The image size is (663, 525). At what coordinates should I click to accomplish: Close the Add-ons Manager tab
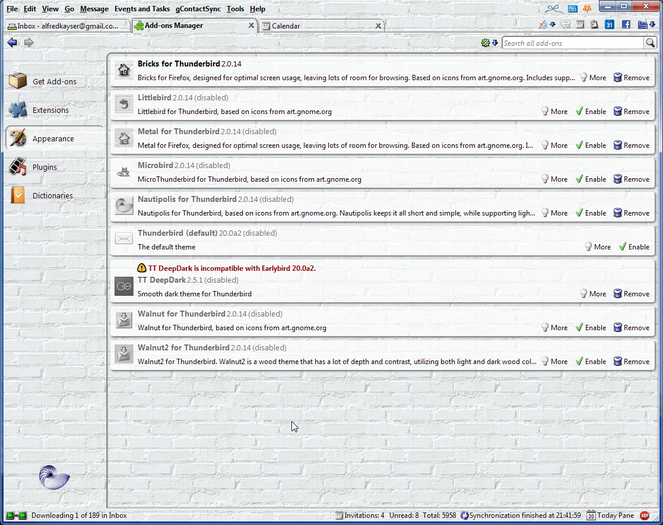pos(251,25)
